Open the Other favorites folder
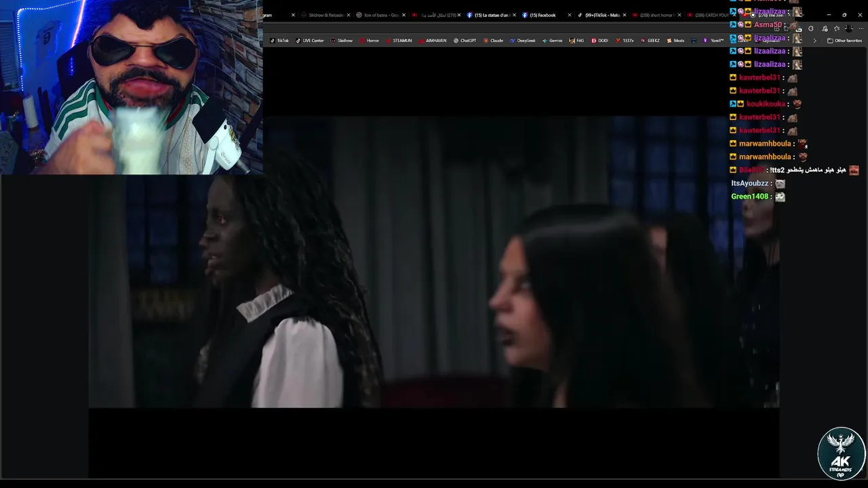Image resolution: width=868 pixels, height=488 pixels. tap(844, 41)
